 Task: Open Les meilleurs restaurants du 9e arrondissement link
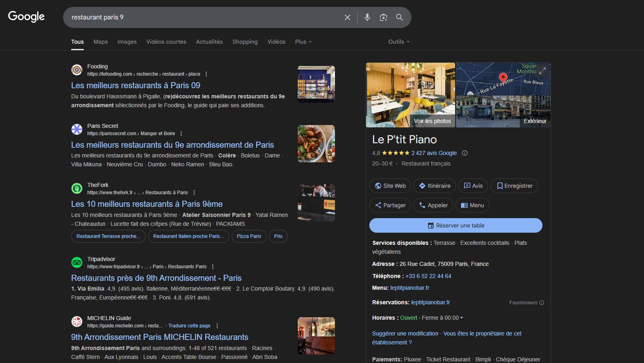point(172,145)
